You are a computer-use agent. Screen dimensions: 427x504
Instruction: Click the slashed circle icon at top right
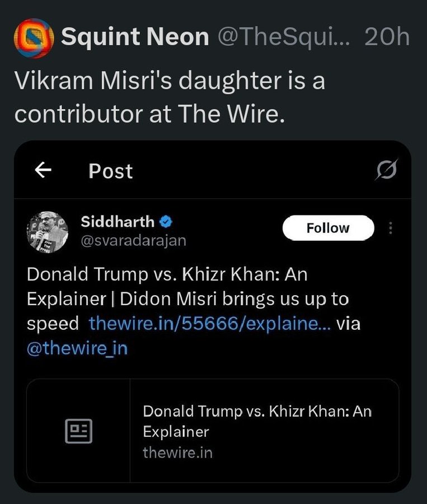pos(386,170)
